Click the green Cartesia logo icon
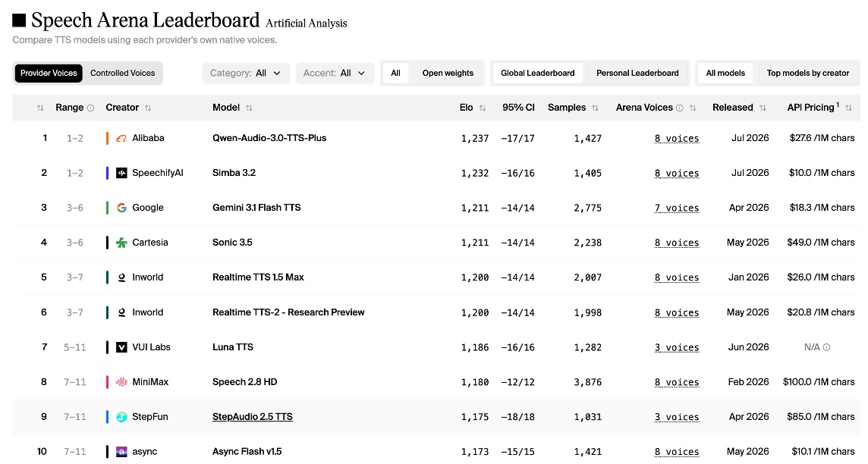The width and height of the screenshot is (868, 464). pos(122,243)
